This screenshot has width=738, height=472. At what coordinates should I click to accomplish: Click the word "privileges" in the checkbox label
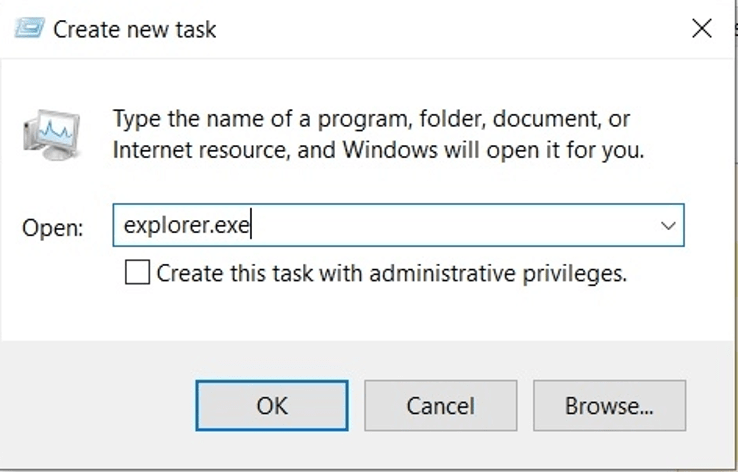click(x=578, y=272)
